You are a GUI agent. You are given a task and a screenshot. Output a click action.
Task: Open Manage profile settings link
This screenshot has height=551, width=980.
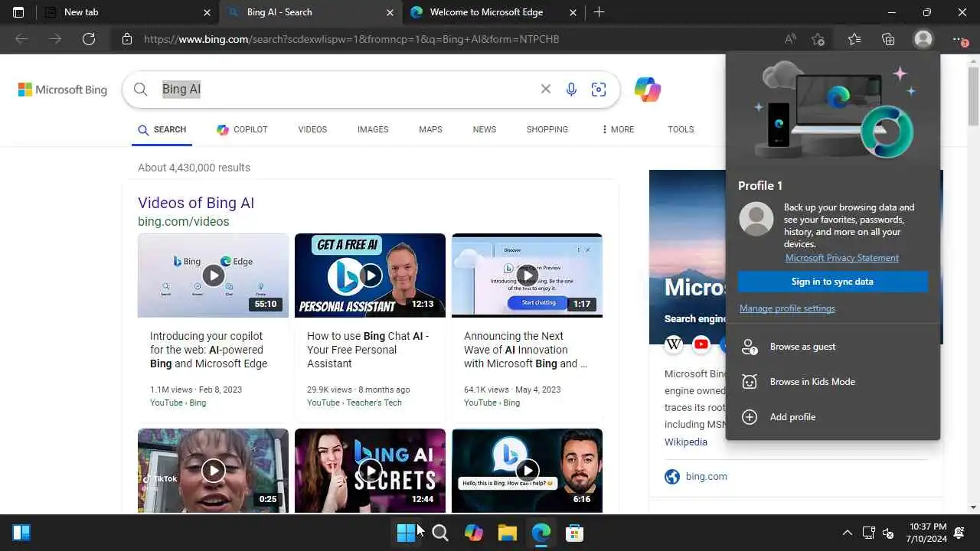(787, 308)
